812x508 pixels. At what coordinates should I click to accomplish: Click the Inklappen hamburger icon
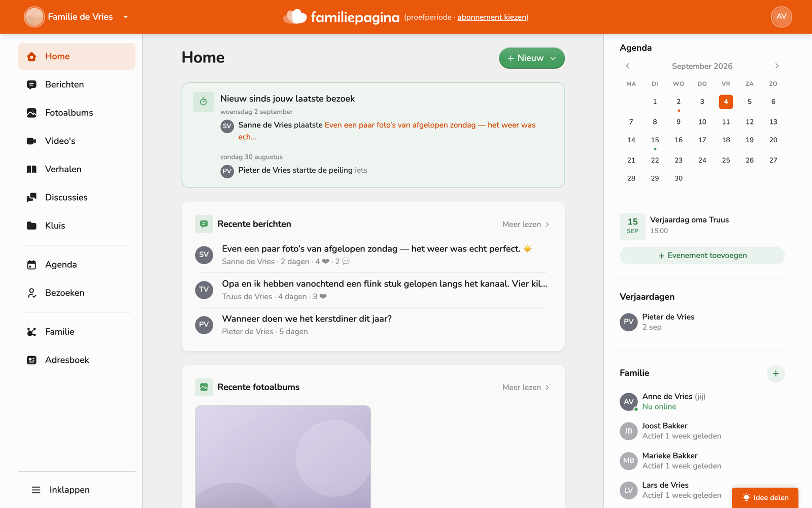pos(36,490)
